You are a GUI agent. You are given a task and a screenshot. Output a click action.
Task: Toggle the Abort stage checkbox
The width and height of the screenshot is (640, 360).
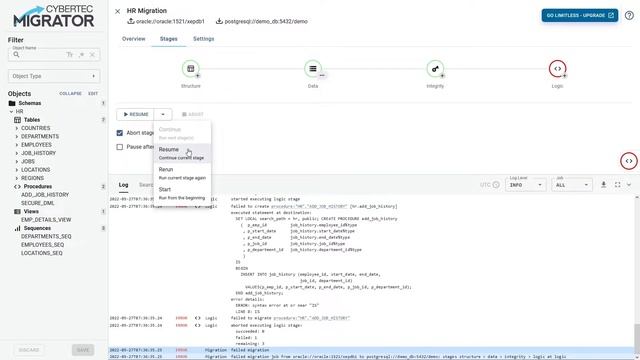coord(120,133)
